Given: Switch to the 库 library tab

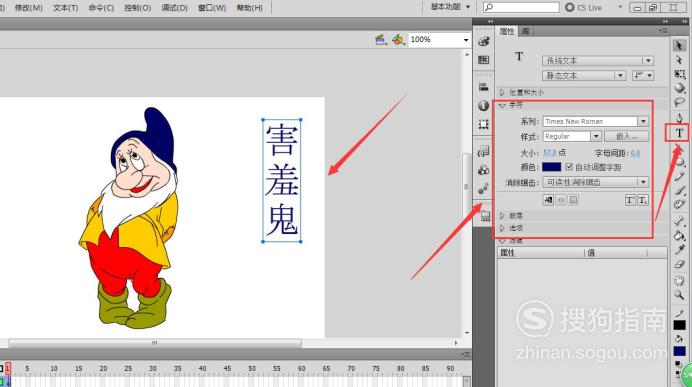Looking at the screenshot, I should [x=525, y=31].
